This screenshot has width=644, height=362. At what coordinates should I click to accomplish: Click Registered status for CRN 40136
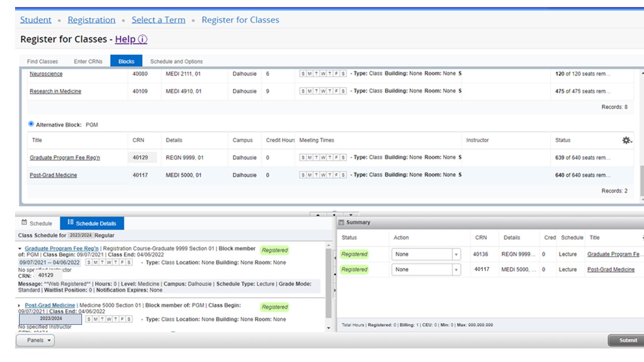pyautogui.click(x=354, y=254)
